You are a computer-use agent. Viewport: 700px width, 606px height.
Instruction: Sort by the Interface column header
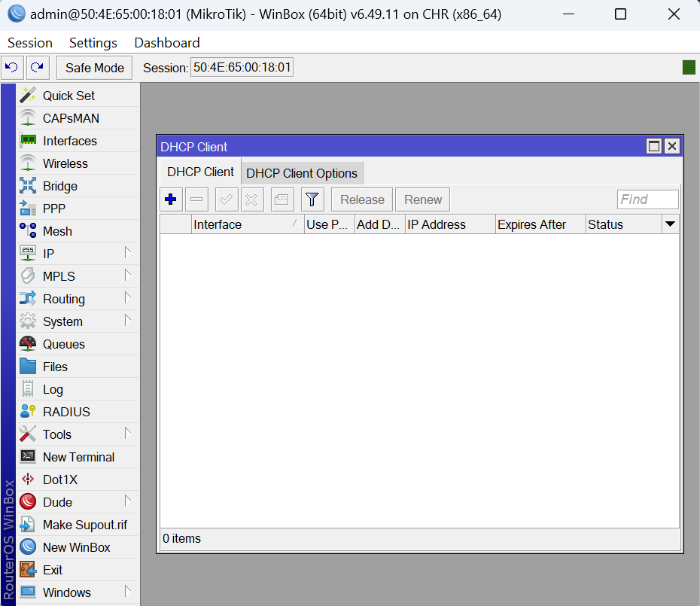248,224
